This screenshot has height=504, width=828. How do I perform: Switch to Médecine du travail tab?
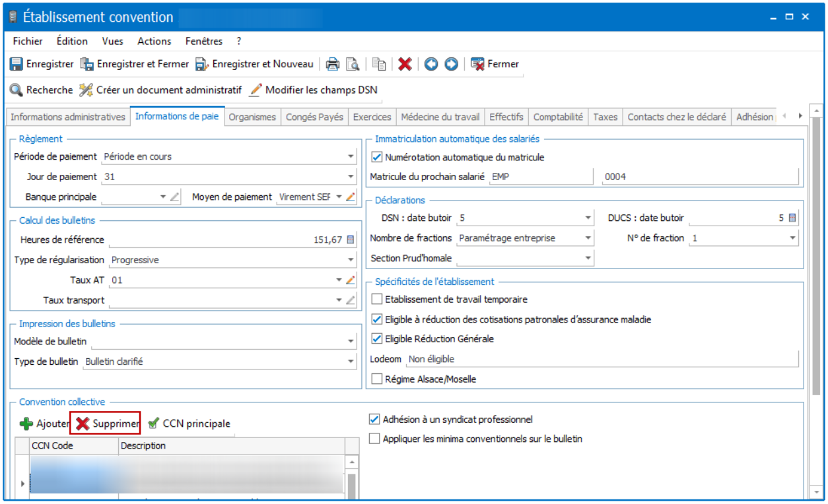[440, 117]
